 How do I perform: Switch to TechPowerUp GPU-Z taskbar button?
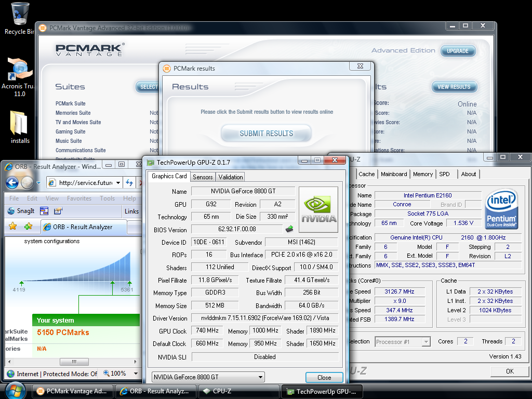tap(322, 391)
